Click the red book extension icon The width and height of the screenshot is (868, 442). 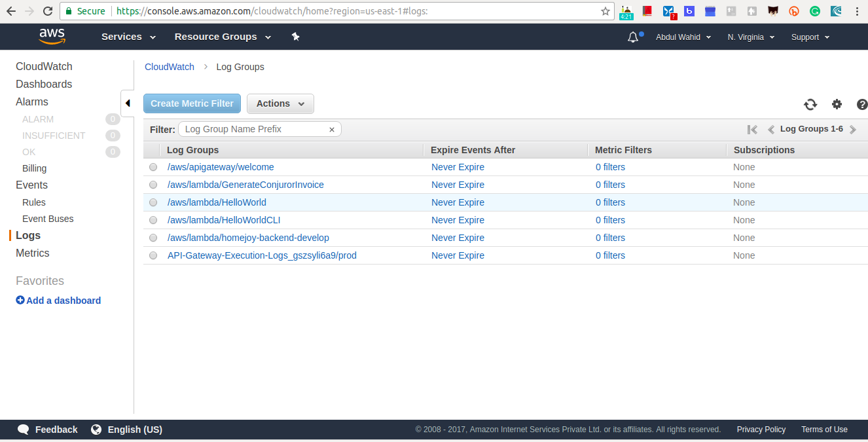[647, 11]
